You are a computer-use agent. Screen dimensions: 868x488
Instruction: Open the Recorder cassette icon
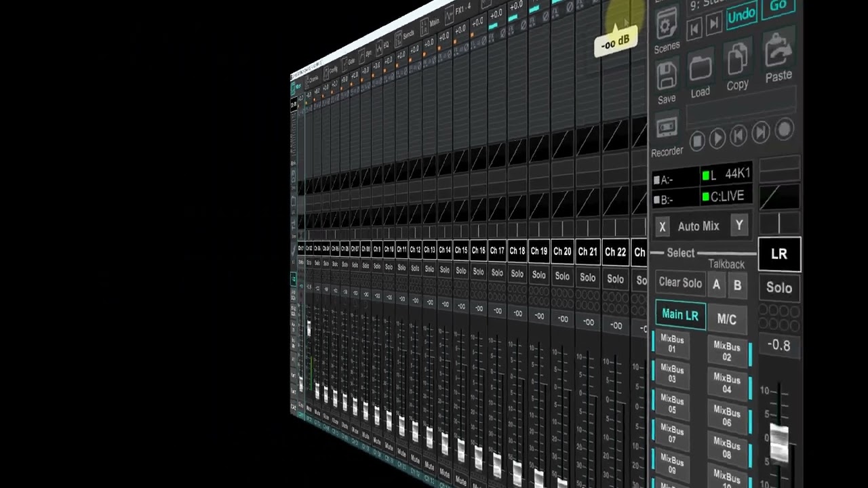[667, 128]
